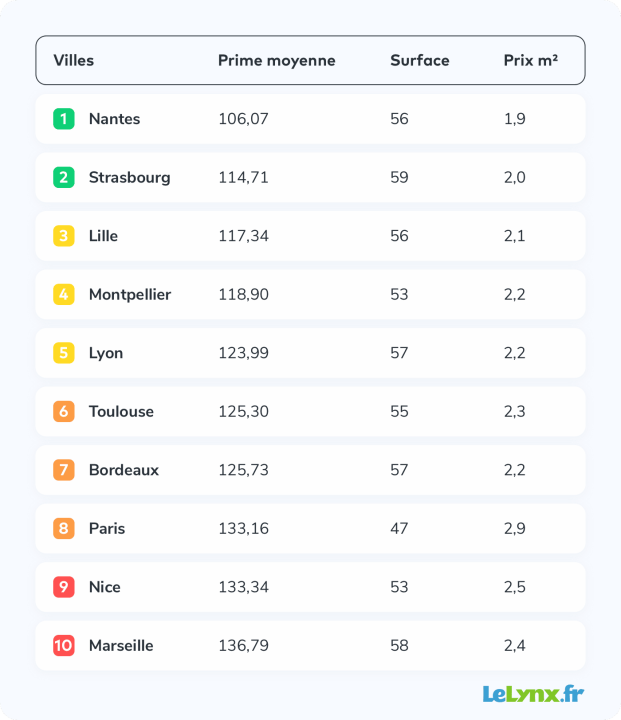Click Montpellier's price per m² 2,2
The width and height of the screenshot is (621, 720).
click(514, 294)
